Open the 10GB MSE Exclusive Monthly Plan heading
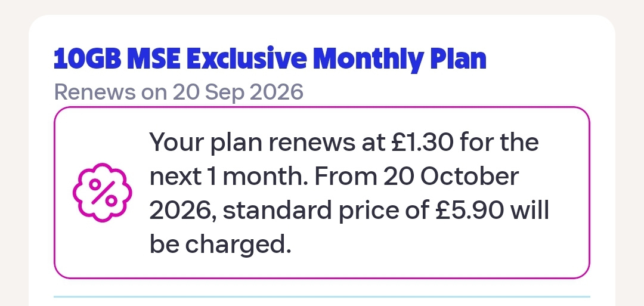644x306 pixels. tap(270, 59)
